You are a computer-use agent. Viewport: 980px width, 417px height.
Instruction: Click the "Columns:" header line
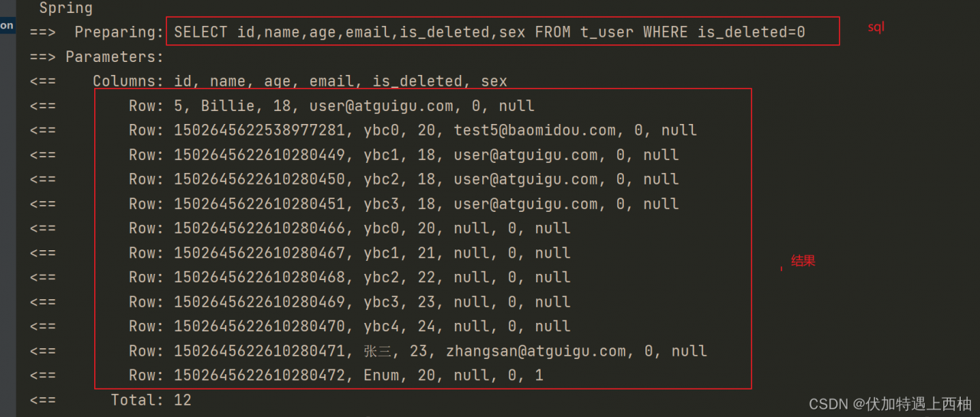pos(299,81)
